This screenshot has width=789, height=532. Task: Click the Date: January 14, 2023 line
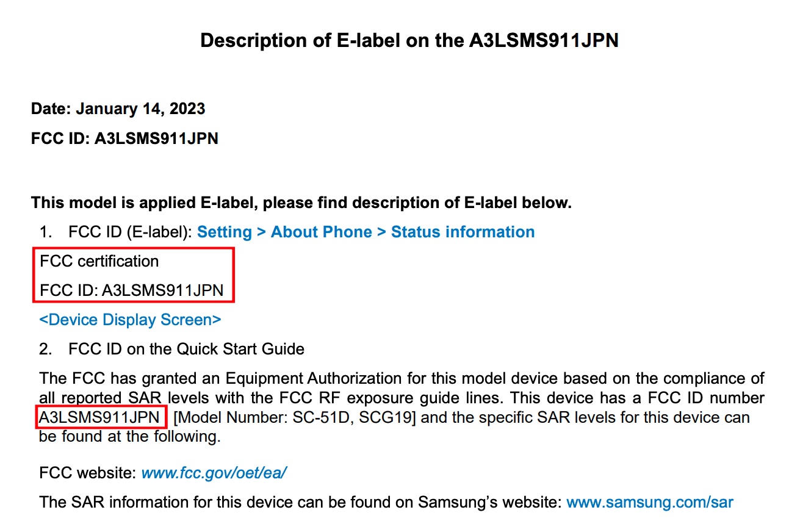(118, 109)
